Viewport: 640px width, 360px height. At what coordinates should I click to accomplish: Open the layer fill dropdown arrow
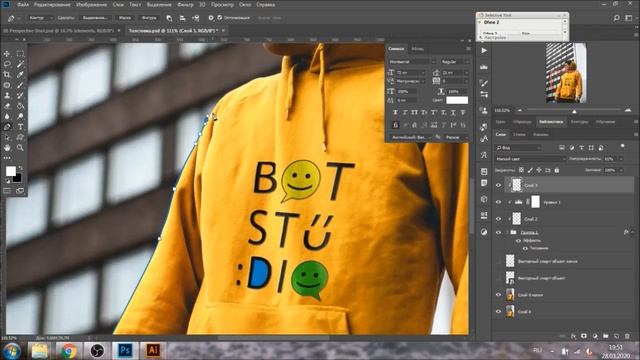621,170
